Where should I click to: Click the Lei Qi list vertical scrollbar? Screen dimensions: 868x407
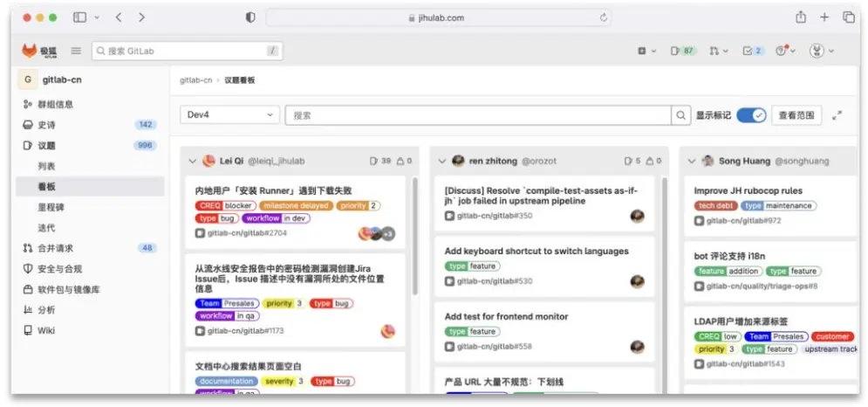pyautogui.click(x=413, y=236)
